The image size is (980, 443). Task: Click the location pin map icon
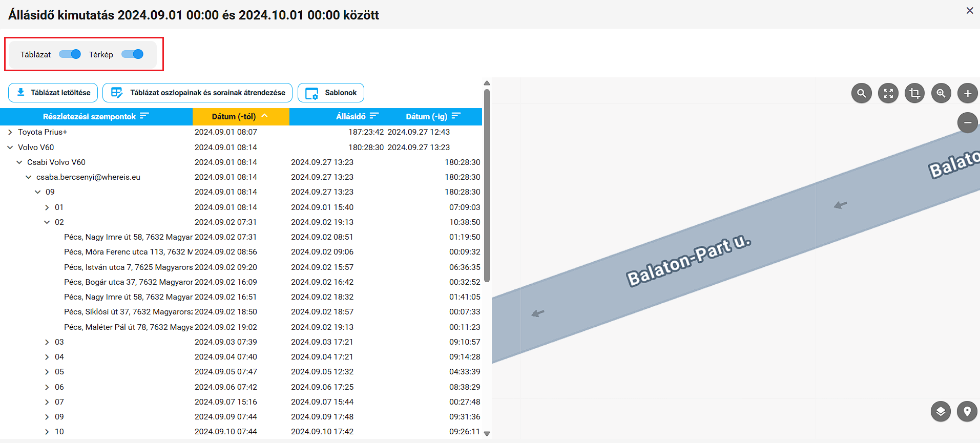(967, 411)
